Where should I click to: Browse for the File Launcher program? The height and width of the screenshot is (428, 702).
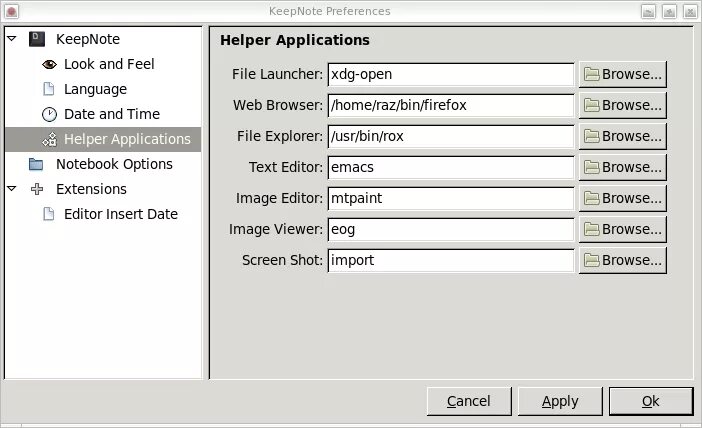click(x=623, y=74)
